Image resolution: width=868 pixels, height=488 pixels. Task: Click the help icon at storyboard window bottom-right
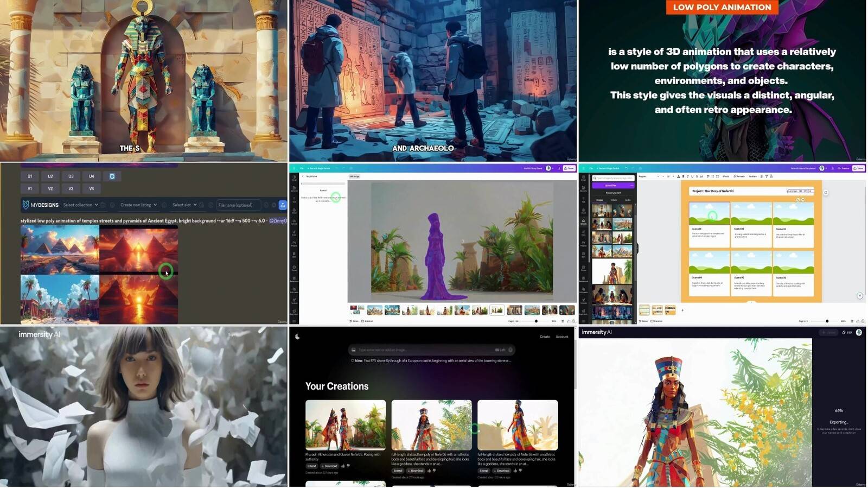[863, 321]
